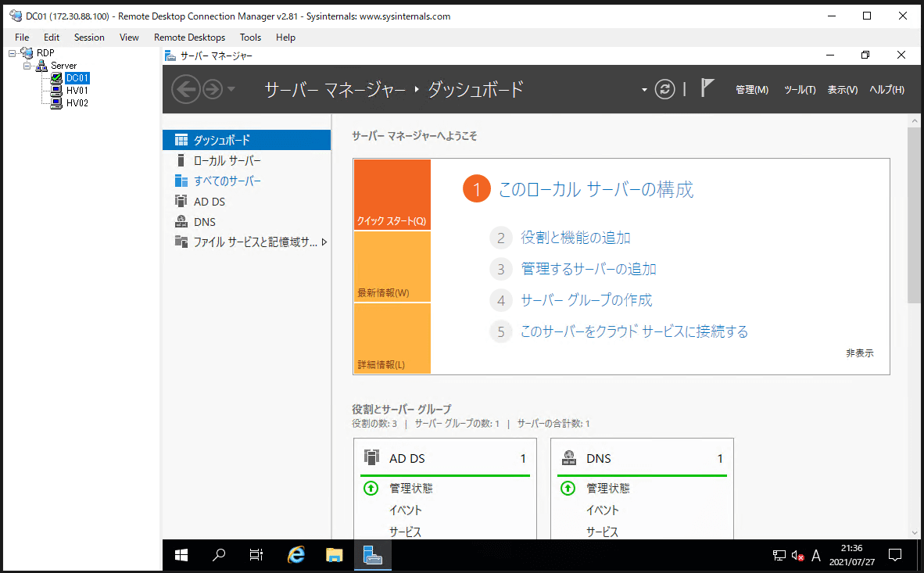Click the AD DS sidebar icon
Viewport: 924px width, 573px height.
(x=181, y=201)
